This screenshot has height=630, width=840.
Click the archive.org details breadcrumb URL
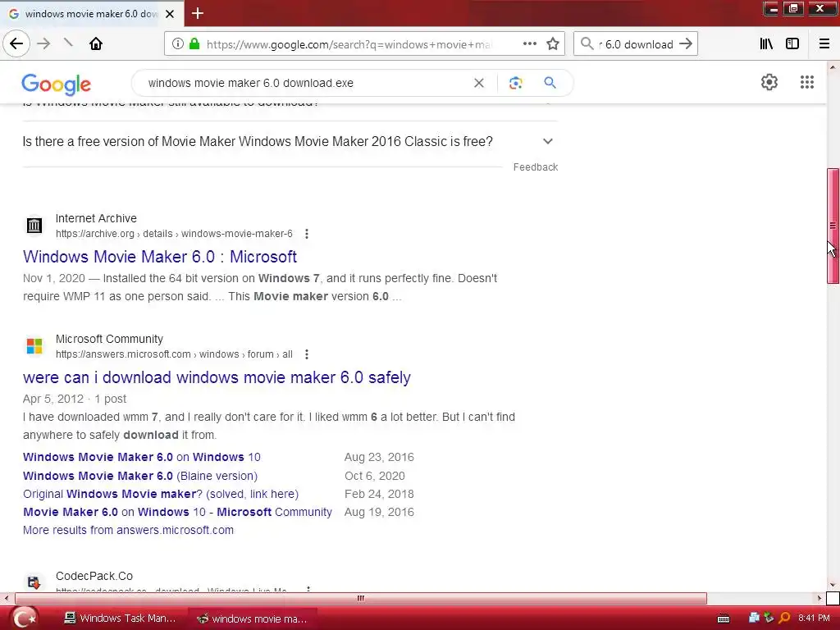[174, 234]
